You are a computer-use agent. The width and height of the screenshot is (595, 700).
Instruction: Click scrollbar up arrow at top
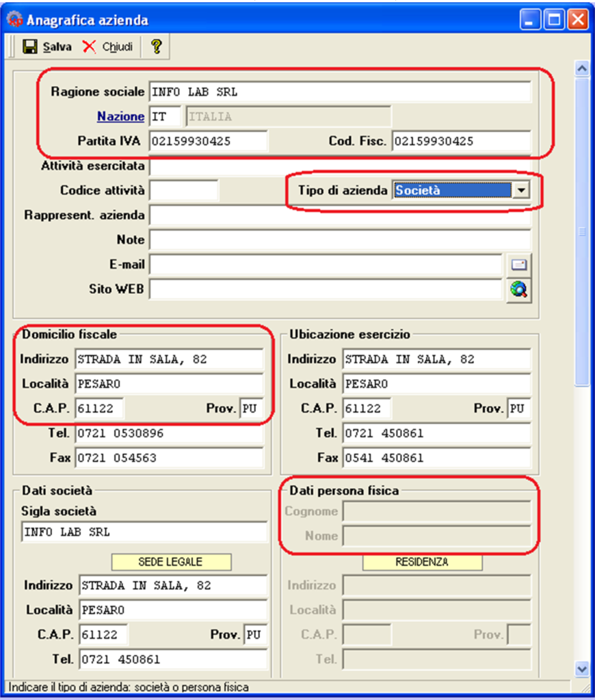pyautogui.click(x=582, y=68)
